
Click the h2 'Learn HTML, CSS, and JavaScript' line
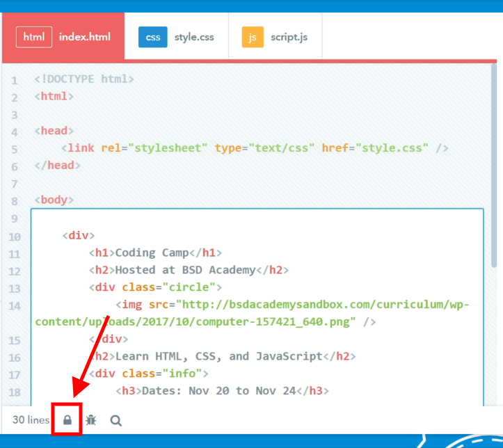pos(223,356)
